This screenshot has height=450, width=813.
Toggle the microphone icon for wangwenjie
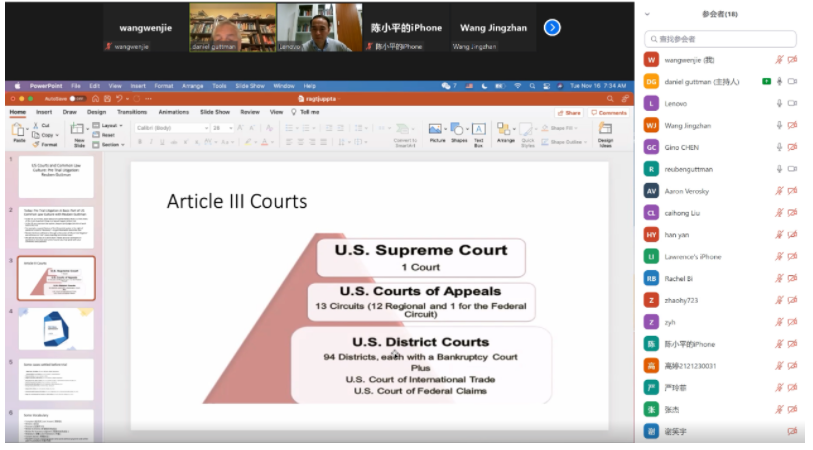click(x=778, y=60)
